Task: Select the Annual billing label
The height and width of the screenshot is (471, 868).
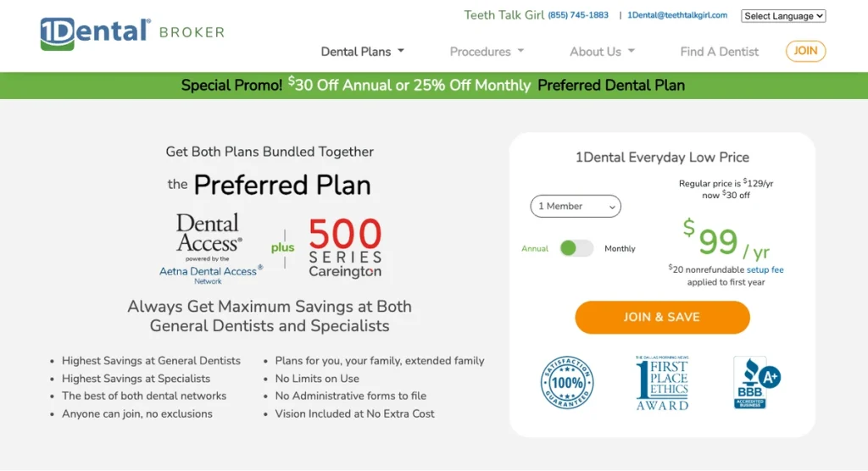Action: (x=535, y=249)
